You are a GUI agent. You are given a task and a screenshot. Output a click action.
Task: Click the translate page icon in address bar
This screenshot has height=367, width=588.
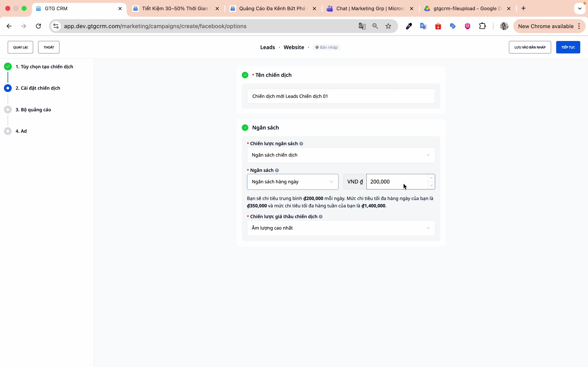point(362,26)
